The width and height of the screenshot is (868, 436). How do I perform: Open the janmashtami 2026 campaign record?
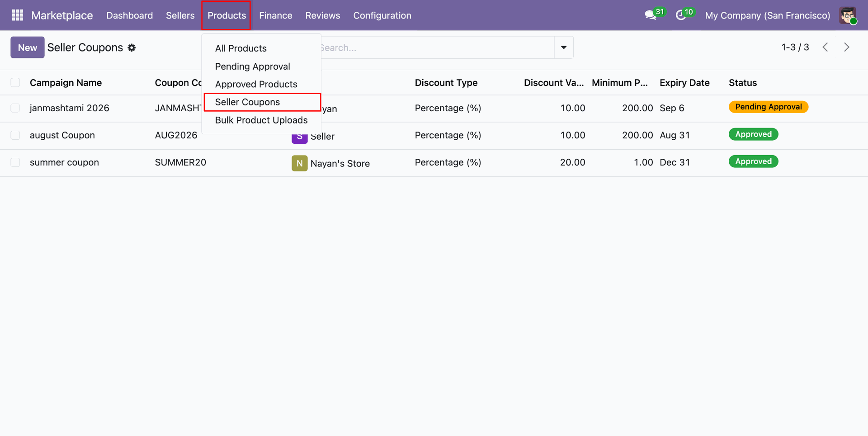tap(70, 108)
